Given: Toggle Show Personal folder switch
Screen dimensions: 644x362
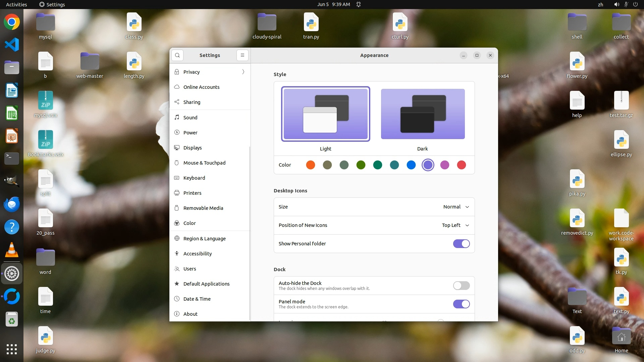Looking at the screenshot, I should coord(461,244).
